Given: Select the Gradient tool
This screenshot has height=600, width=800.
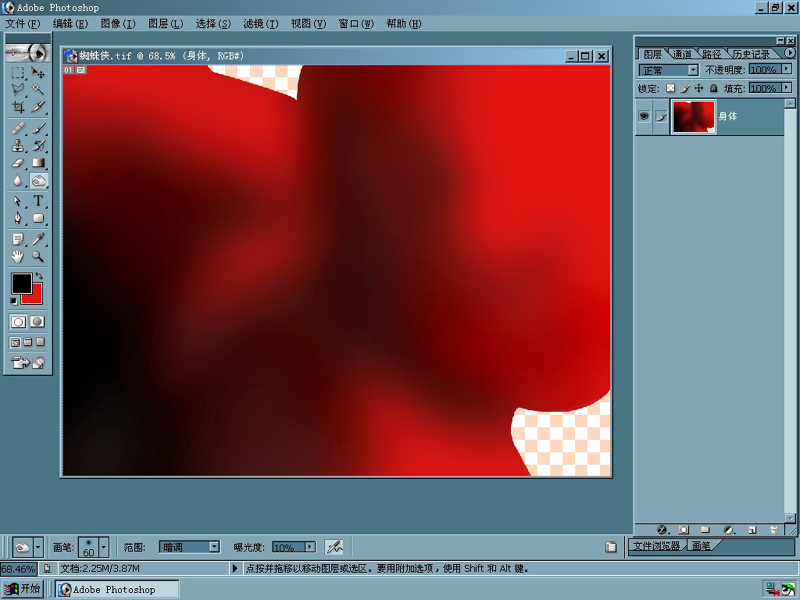Looking at the screenshot, I should (x=38, y=163).
